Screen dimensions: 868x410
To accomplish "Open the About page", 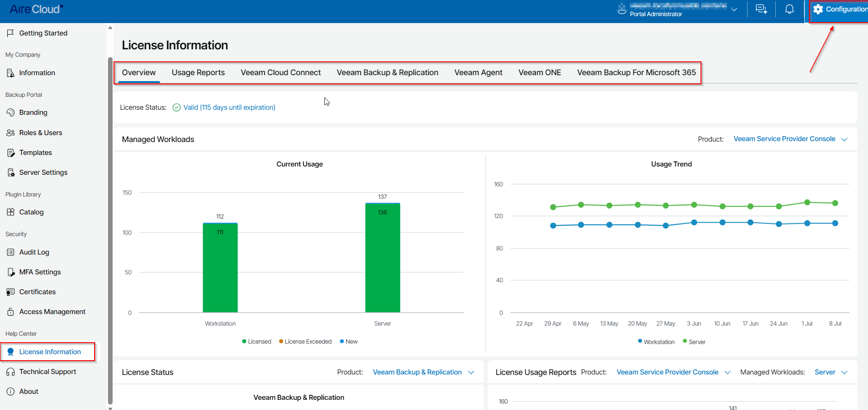I will (x=29, y=392).
